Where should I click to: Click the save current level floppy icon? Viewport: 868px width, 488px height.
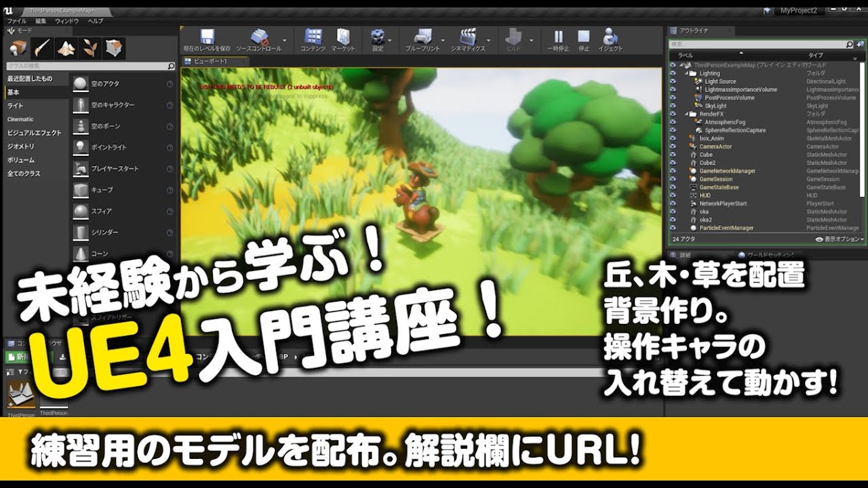207,37
